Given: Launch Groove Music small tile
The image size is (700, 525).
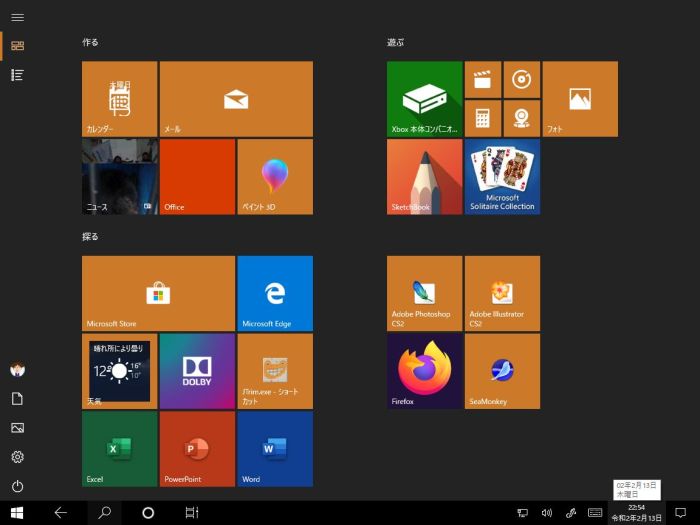Looking at the screenshot, I should (x=521, y=79).
